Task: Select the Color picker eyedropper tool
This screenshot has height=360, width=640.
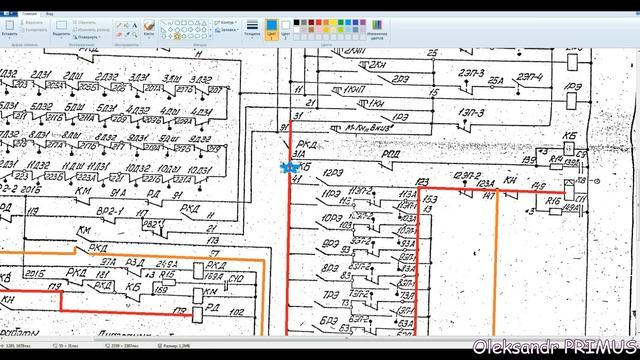Action: (x=127, y=35)
